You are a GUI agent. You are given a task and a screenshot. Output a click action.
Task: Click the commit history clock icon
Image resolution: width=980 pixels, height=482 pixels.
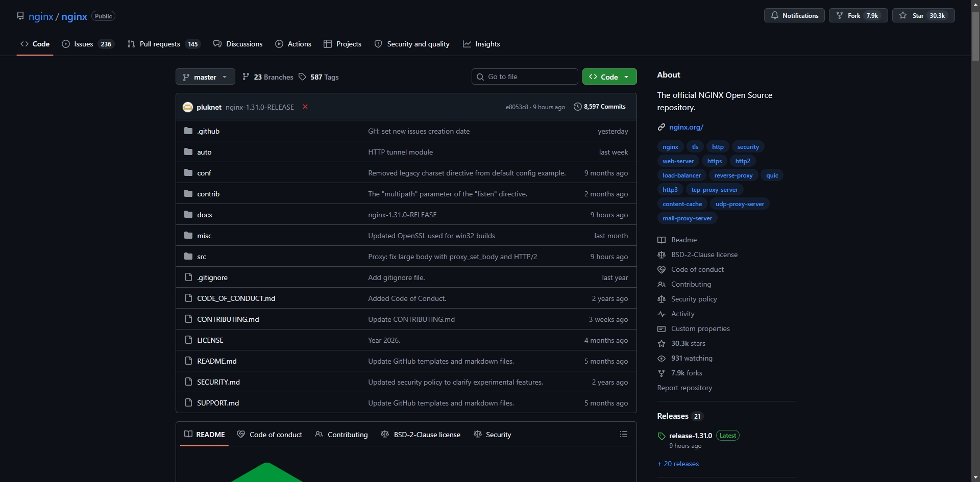577,107
